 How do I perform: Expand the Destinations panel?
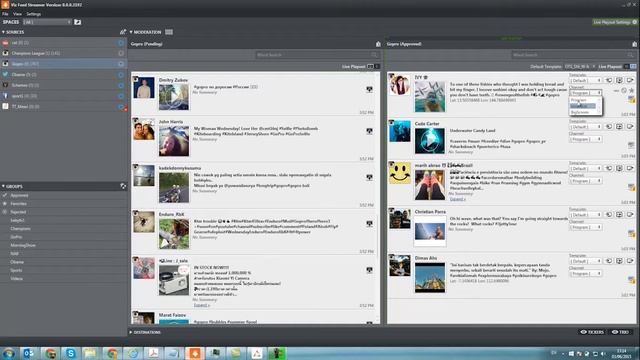[131, 332]
